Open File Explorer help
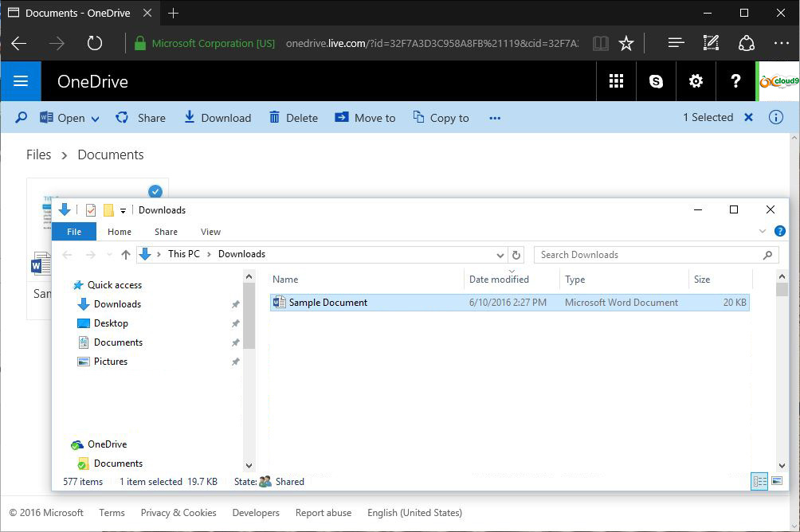This screenshot has height=532, width=800. pos(779,231)
